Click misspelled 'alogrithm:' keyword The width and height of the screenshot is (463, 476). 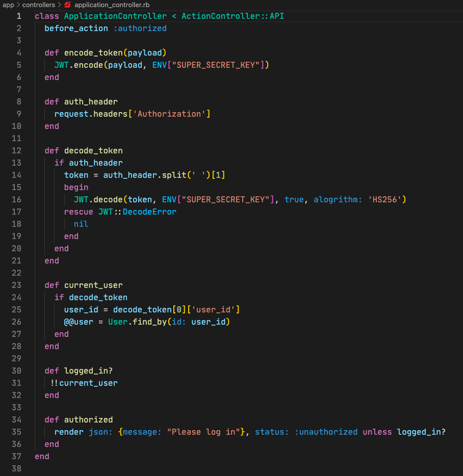click(338, 199)
